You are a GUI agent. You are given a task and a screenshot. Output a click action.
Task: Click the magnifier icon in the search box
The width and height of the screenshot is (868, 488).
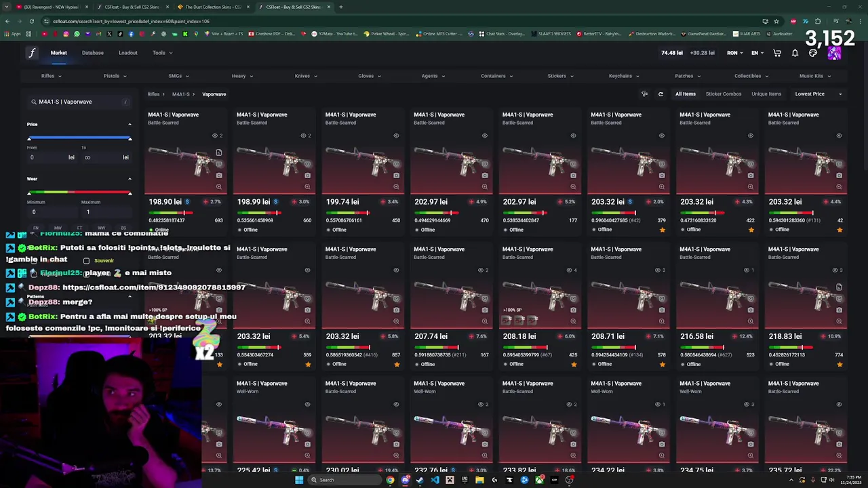coord(33,102)
